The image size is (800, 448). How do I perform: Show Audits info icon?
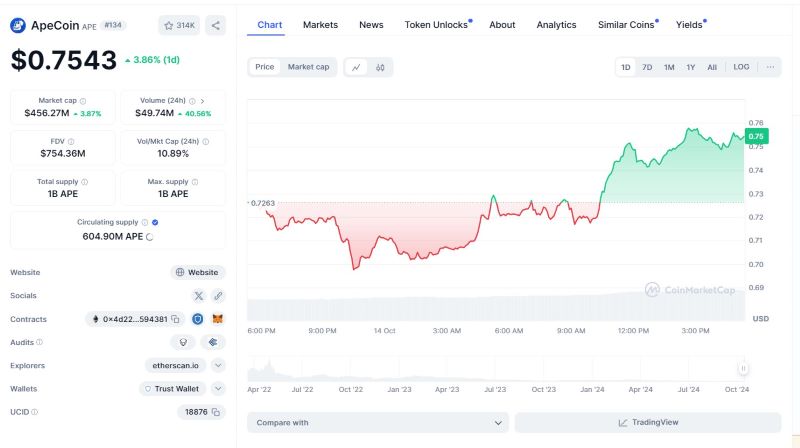(x=40, y=342)
